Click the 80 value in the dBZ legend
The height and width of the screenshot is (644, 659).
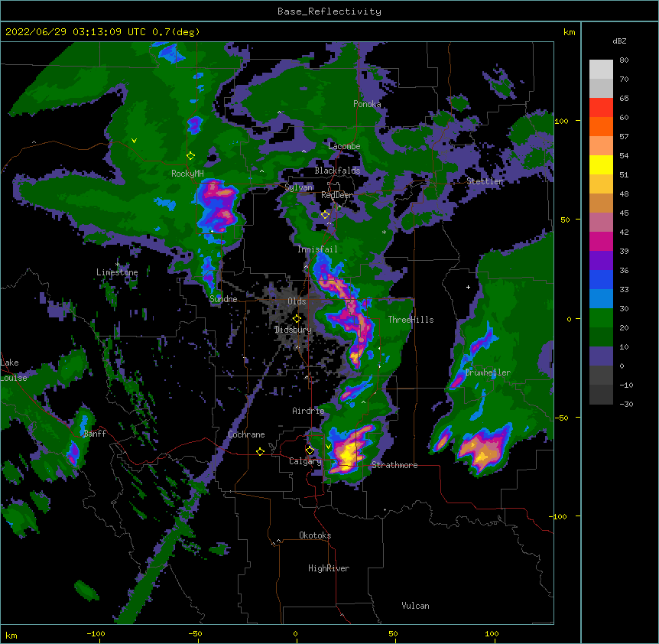click(x=624, y=60)
